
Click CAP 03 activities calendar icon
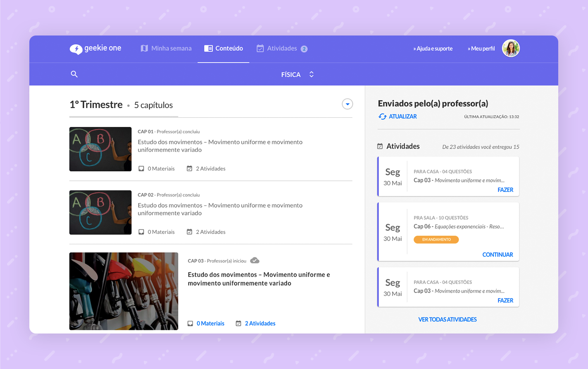238,323
